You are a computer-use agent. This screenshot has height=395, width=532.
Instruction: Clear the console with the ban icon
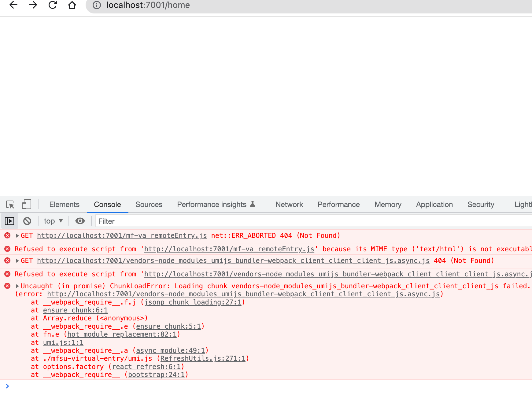28,221
